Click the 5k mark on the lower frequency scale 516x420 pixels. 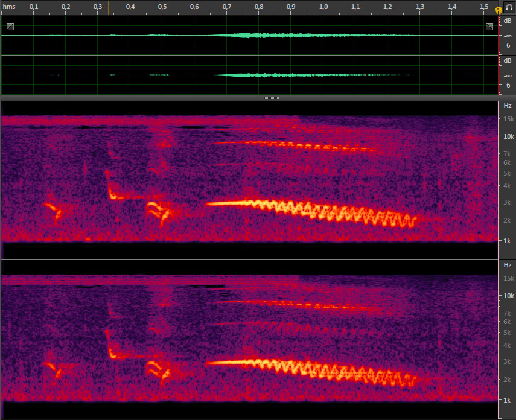pyautogui.click(x=508, y=332)
